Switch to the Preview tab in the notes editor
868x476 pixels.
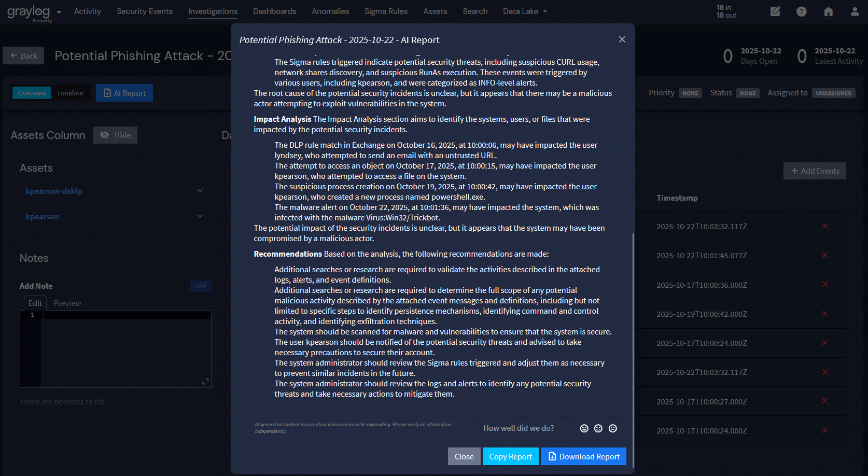(x=67, y=303)
